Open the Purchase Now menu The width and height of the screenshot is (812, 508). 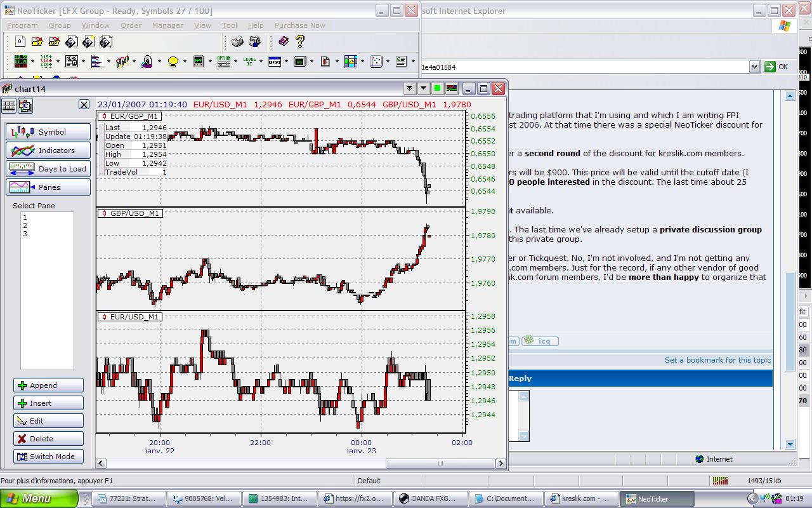(300, 25)
